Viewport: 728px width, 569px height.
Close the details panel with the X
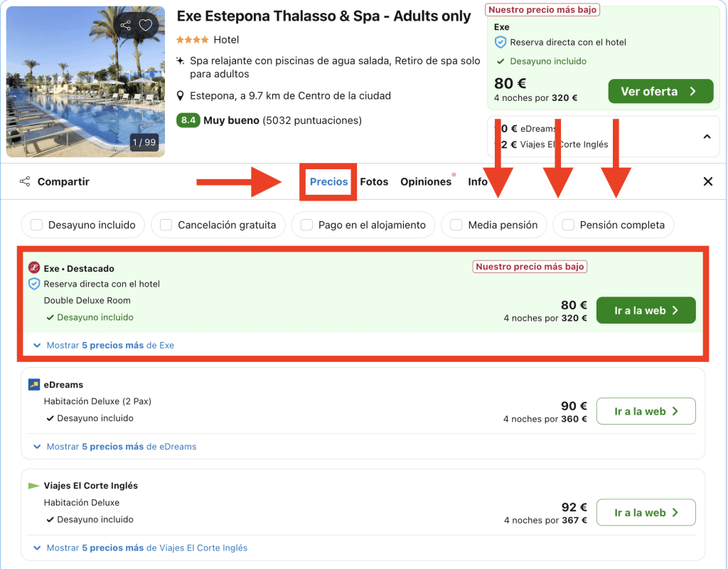tap(707, 181)
